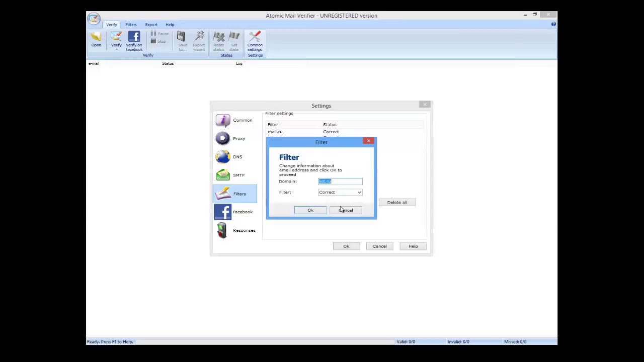Click Help in the Settings dialog

(x=413, y=246)
